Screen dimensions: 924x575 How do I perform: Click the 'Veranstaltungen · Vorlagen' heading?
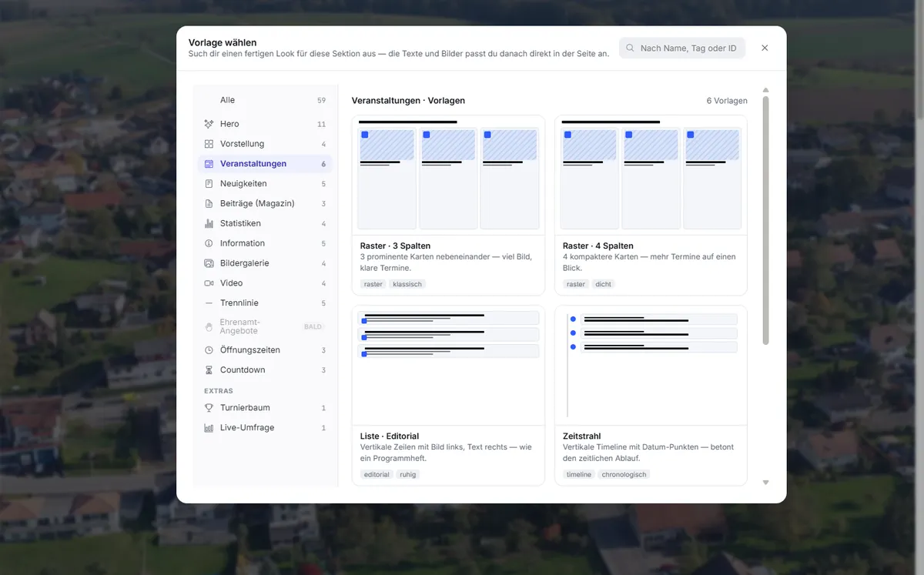pyautogui.click(x=408, y=101)
